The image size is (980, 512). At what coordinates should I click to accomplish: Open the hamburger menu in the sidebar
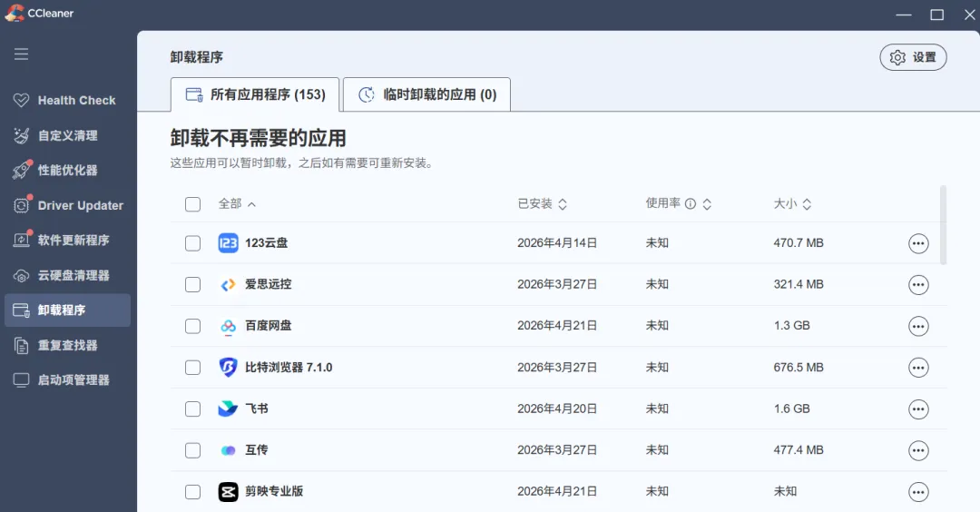click(x=21, y=54)
